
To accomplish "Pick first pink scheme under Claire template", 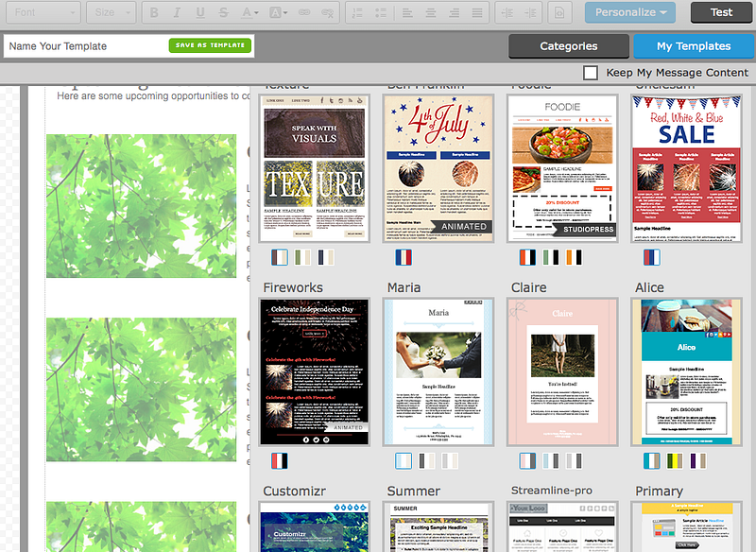I will (527, 461).
